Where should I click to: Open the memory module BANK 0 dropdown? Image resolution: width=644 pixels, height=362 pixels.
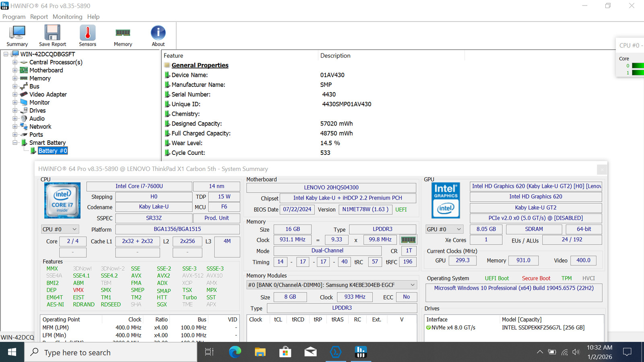[332, 285]
